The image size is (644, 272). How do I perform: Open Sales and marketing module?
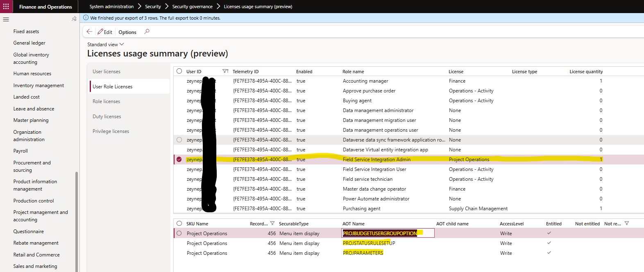35,266
